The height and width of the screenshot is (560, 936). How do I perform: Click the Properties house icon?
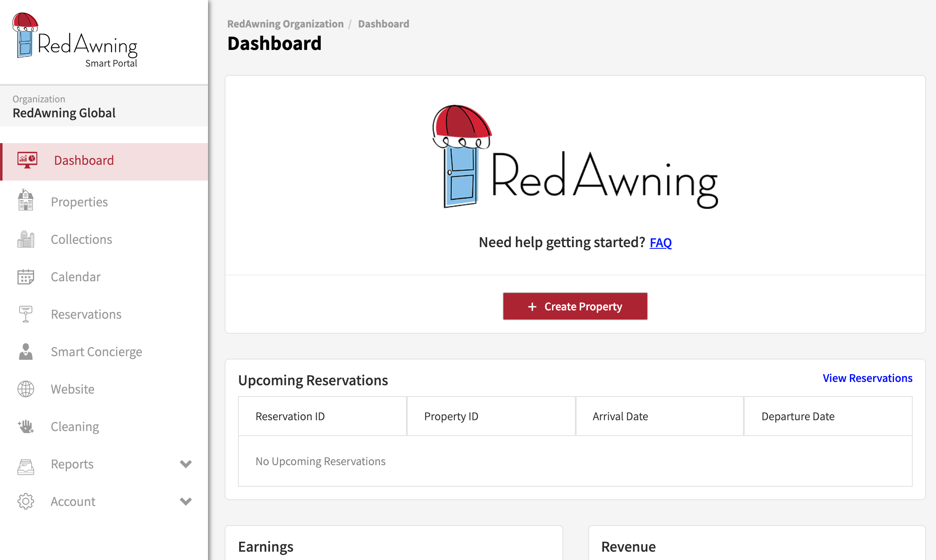(26, 200)
